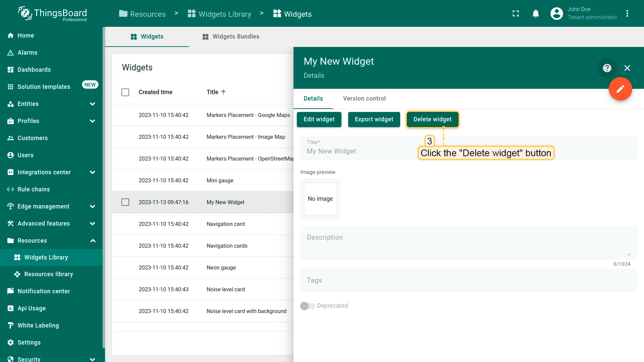Viewport: 644px width, 362px height.
Task: Click the ThingsBoard logo
Action: coord(53,13)
